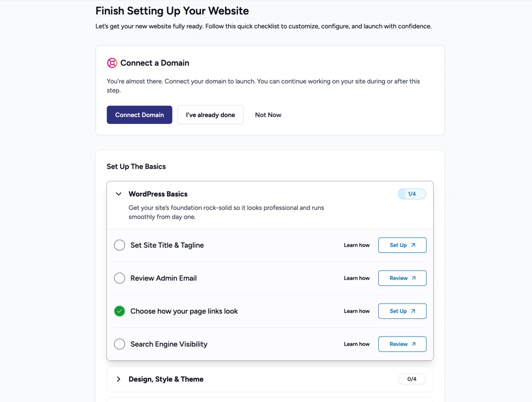Image resolution: width=532 pixels, height=402 pixels.
Task: Click the 0/4 counter on Design, Style & Theme
Action: pos(412,379)
